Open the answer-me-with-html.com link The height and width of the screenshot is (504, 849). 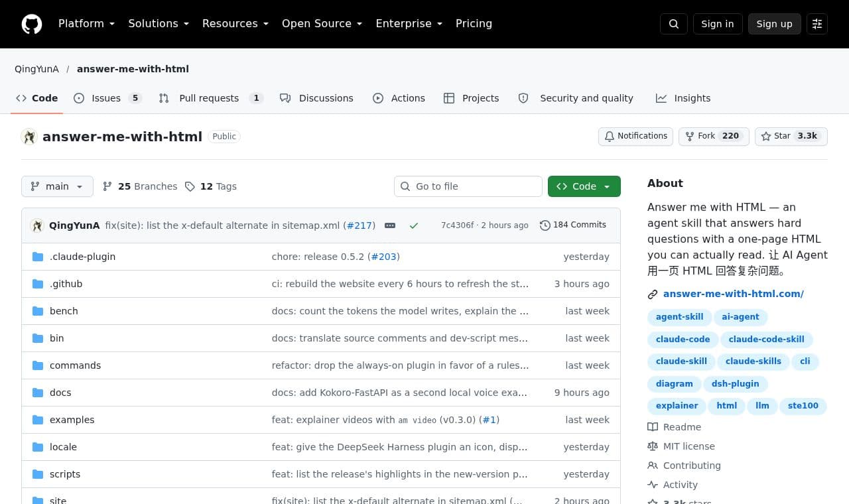pyautogui.click(x=734, y=294)
